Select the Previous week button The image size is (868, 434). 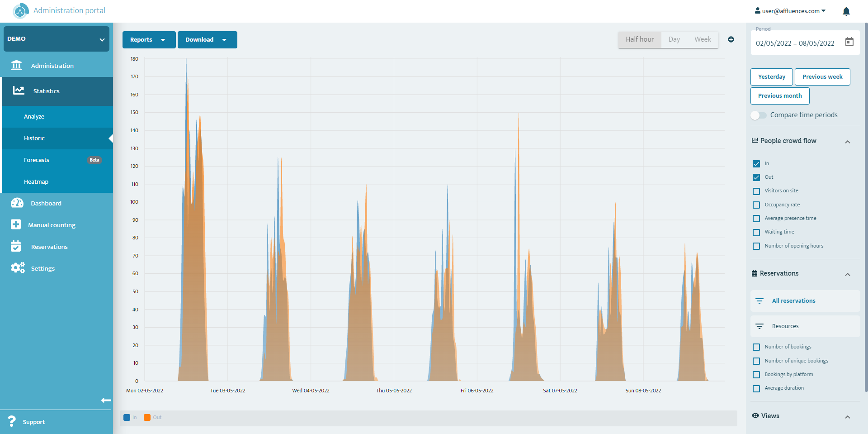click(822, 77)
